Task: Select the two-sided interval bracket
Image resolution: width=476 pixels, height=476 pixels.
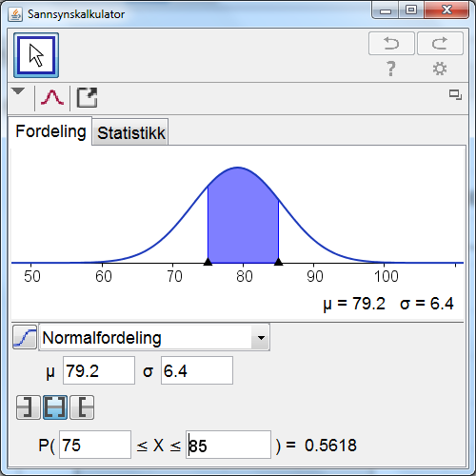Action: pyautogui.click(x=55, y=407)
